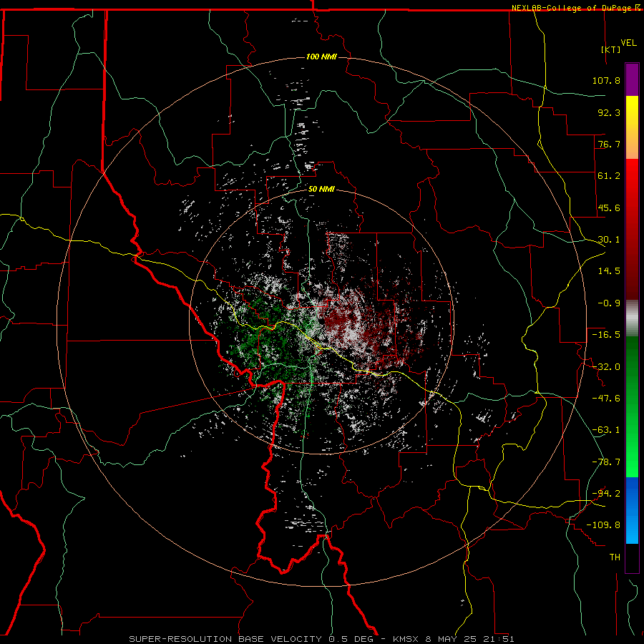Click the -94.2 legend value
This screenshot has width=644, height=644.
tap(606, 493)
